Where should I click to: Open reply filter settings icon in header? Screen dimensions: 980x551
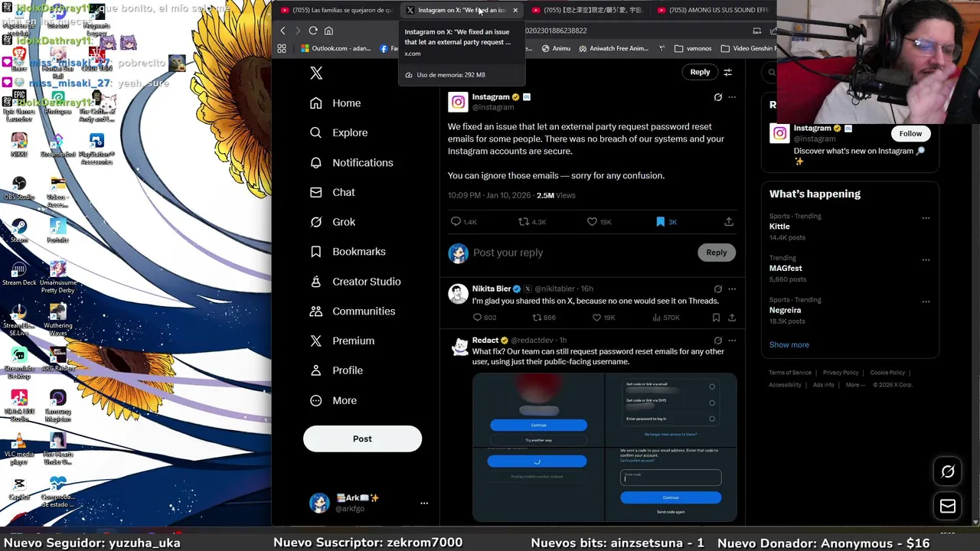coord(728,72)
